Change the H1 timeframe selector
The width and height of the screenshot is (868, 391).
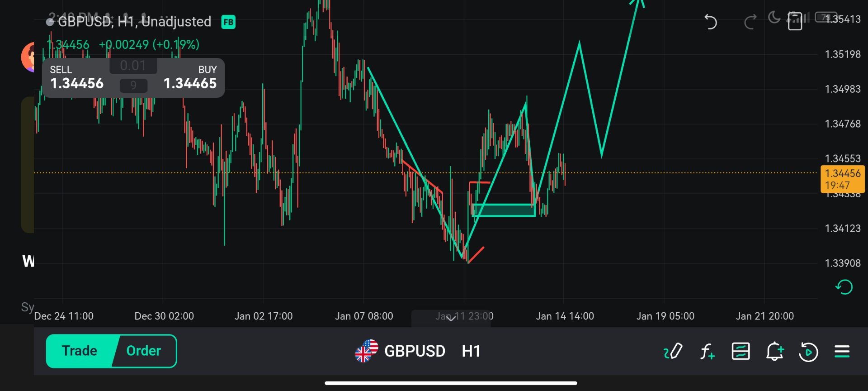click(471, 351)
